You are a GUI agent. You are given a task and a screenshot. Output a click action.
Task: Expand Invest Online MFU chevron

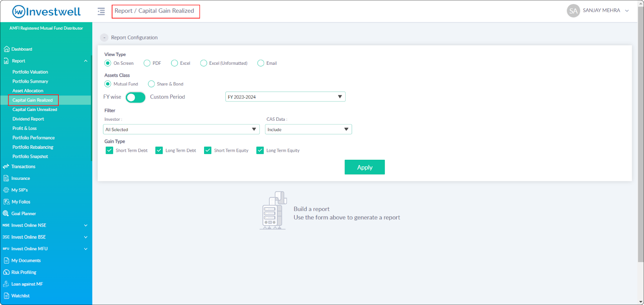point(86,249)
